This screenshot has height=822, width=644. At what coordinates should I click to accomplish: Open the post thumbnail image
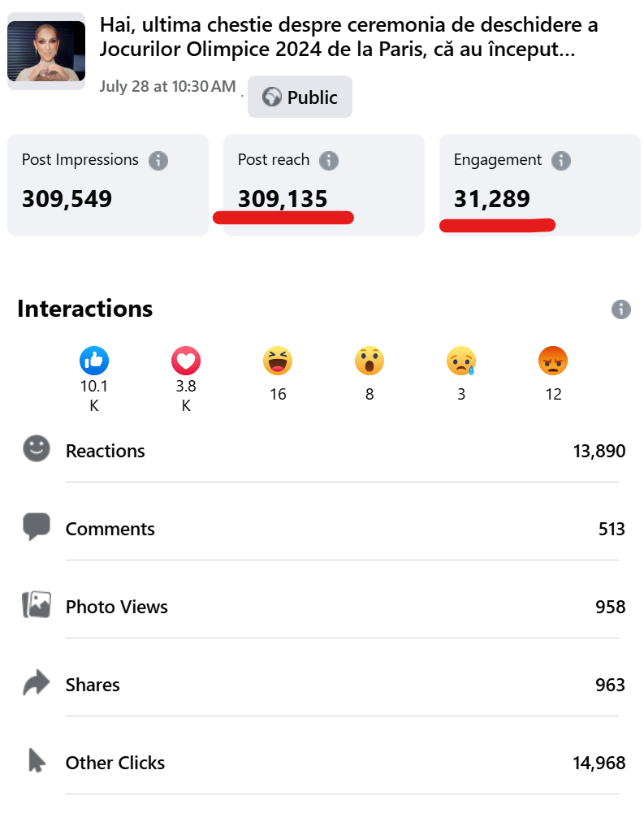[46, 51]
